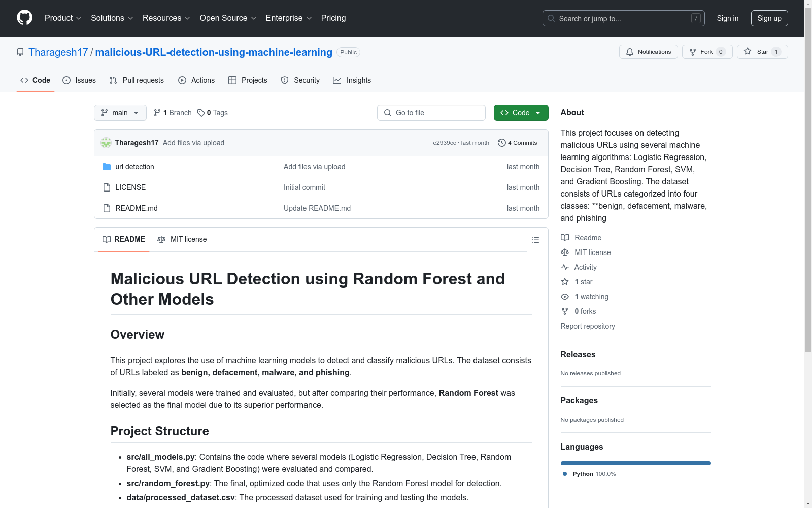Viewport: 812px width, 508px height.
Task: Open the repository Activity link
Action: (579, 267)
